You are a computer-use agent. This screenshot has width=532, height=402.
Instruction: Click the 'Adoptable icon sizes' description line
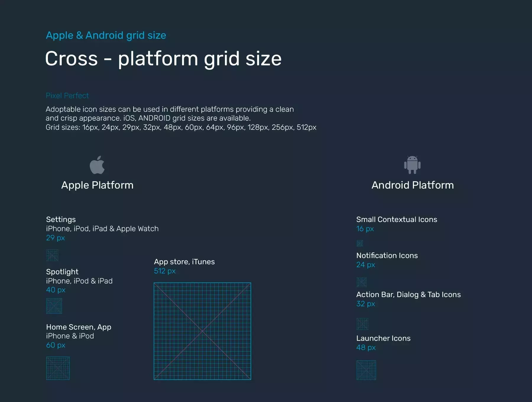[170, 109]
